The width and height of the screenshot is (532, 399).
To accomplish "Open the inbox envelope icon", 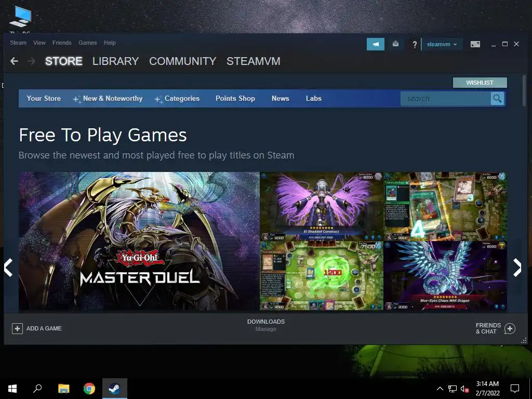I will (x=395, y=44).
